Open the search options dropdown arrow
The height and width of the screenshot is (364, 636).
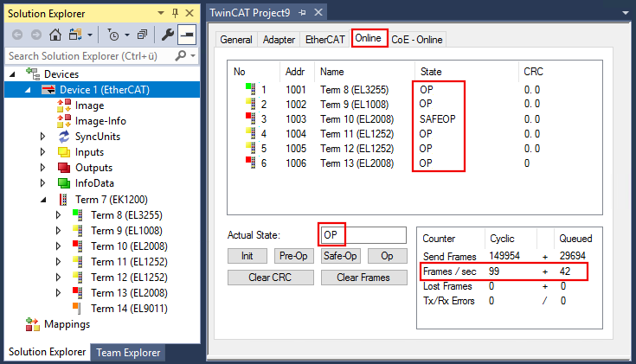(193, 55)
